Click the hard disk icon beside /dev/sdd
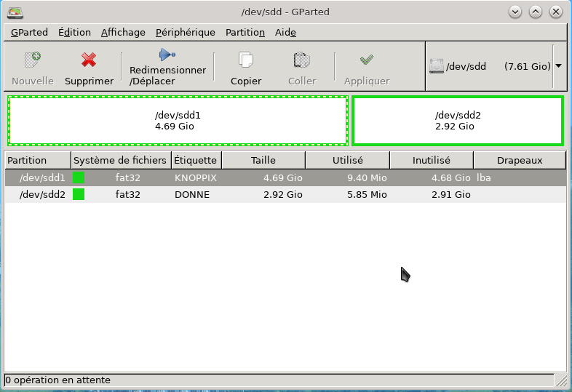This screenshot has width=572, height=392. [x=437, y=66]
